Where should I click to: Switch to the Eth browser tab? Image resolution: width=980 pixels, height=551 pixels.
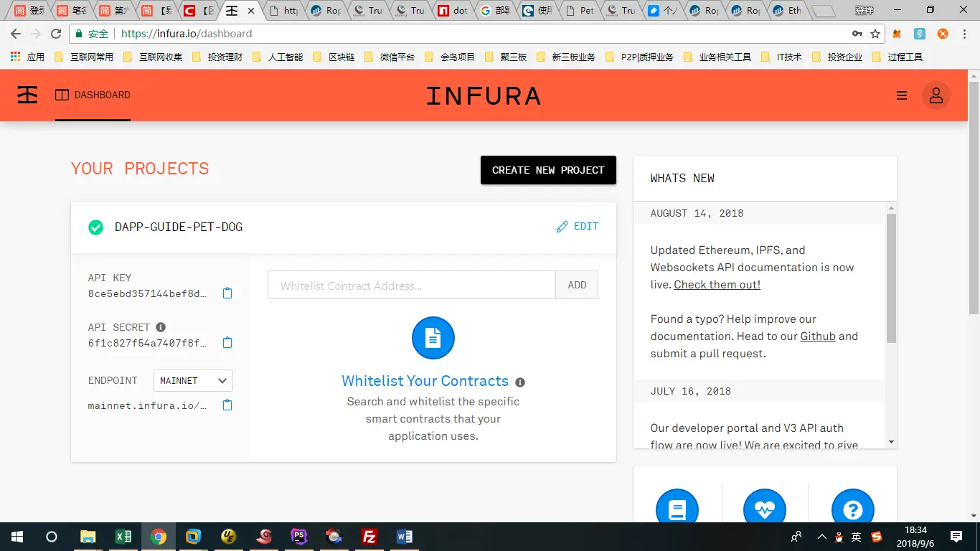click(788, 11)
